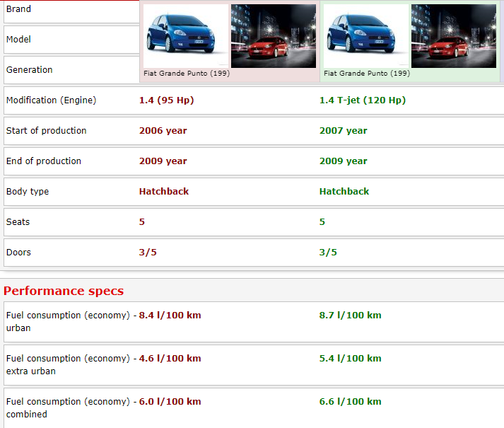Select the 1.4 (95 Hp) engine value
The height and width of the screenshot is (428, 504).
pos(167,100)
